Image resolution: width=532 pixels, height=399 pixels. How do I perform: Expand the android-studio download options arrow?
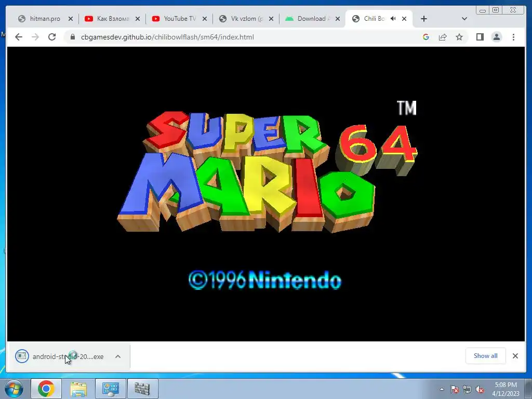(x=118, y=356)
